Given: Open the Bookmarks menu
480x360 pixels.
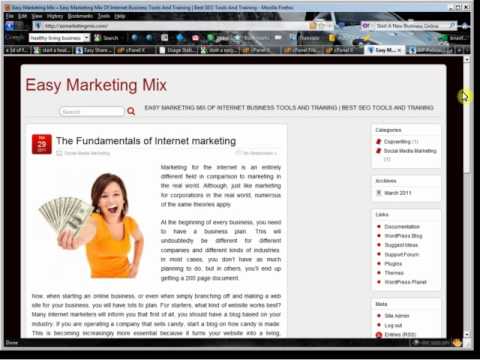Looking at the screenshot, I should (80, 16).
